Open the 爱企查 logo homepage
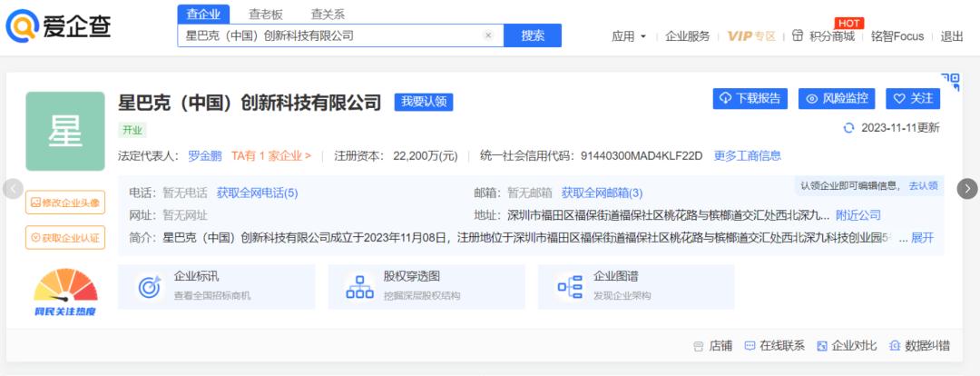This screenshot has width=980, height=376. point(59,25)
